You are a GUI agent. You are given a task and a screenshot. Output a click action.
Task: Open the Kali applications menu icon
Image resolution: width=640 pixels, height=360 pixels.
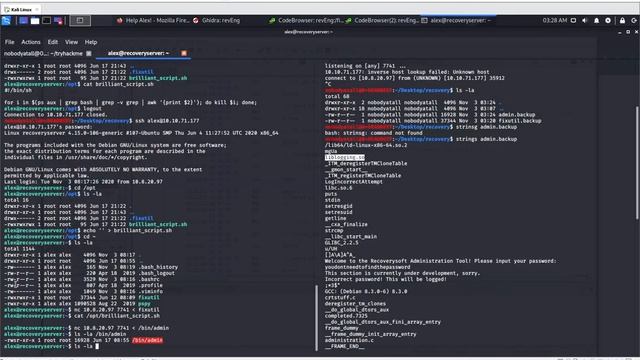tap(6, 20)
